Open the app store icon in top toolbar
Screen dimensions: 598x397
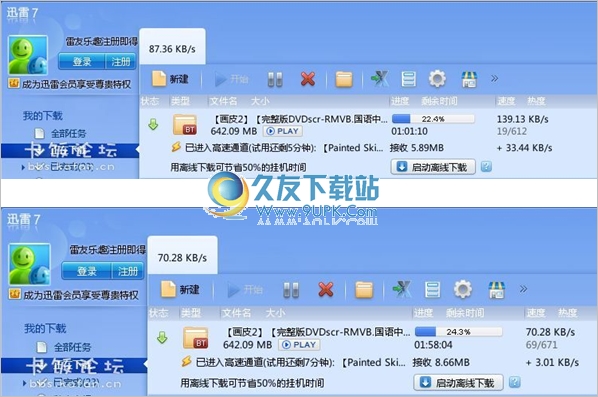click(x=469, y=79)
